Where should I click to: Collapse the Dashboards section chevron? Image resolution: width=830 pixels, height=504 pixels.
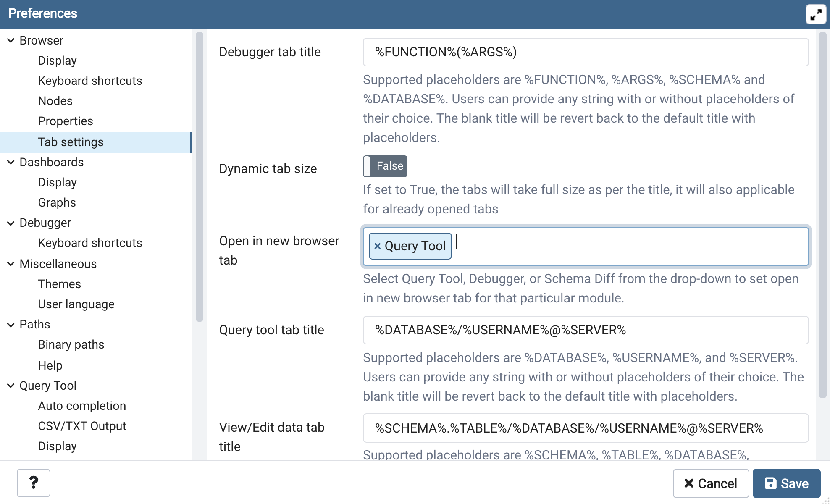click(11, 163)
